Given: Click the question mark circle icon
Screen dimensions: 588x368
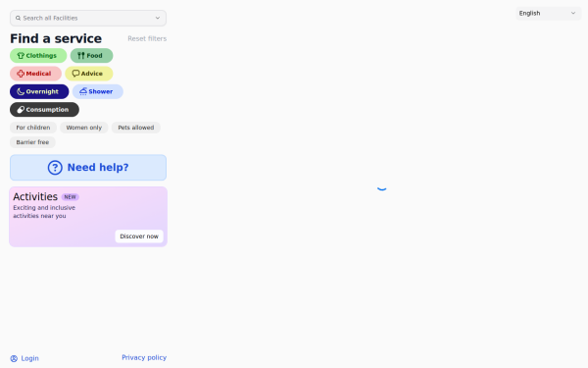Looking at the screenshot, I should click(55, 168).
